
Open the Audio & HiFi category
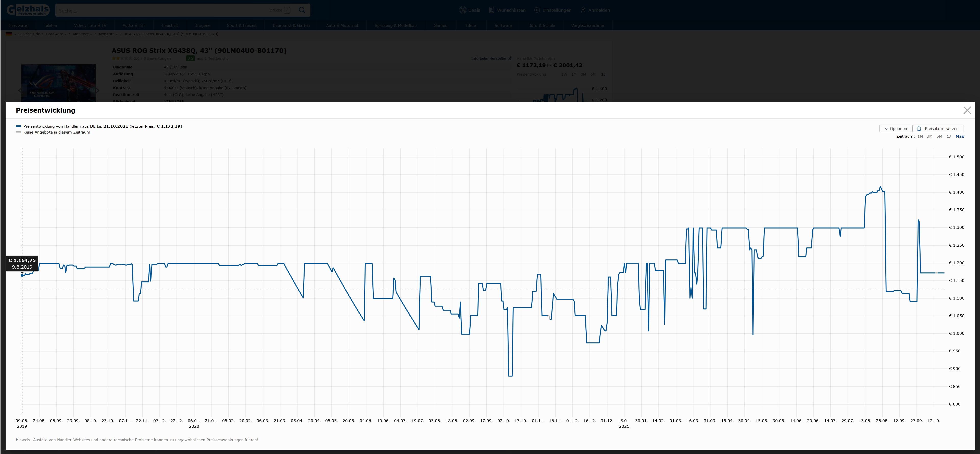click(x=134, y=26)
